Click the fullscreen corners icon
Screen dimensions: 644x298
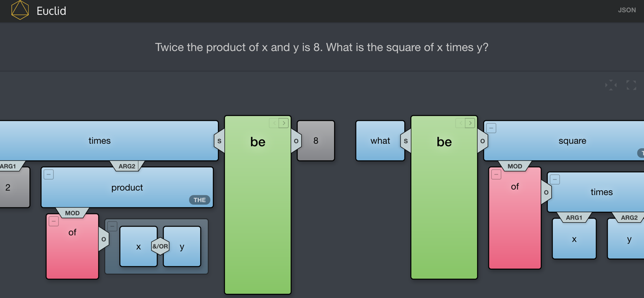tap(631, 85)
